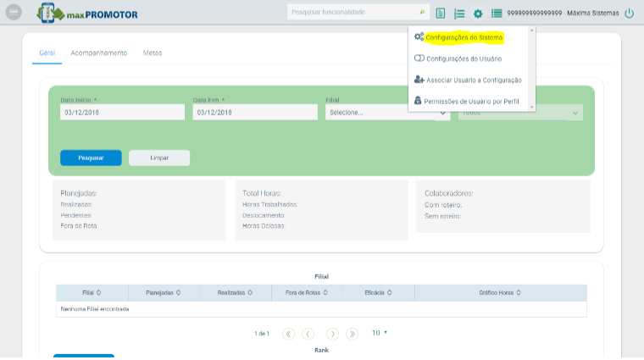The image size is (644, 360).
Task: Click the maxPROMOTOR logo
Action: tap(87, 14)
